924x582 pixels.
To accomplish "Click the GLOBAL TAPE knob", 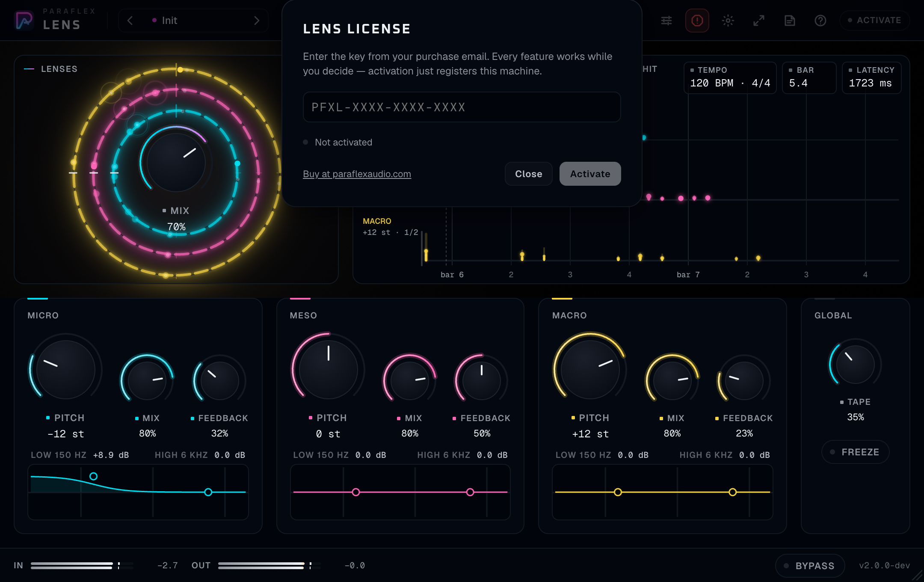I will click(x=855, y=364).
